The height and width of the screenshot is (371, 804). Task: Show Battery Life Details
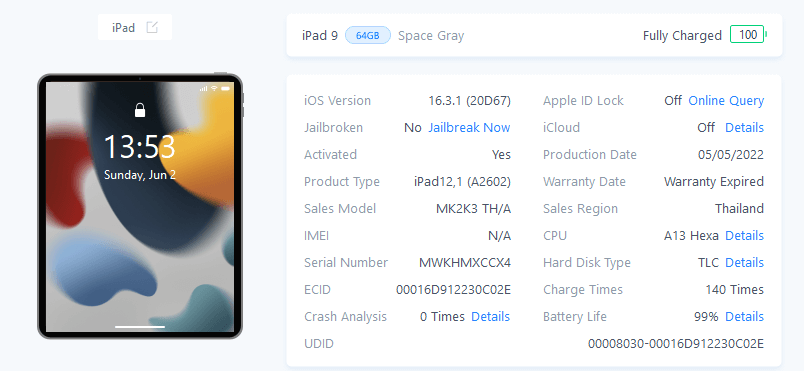tap(744, 317)
